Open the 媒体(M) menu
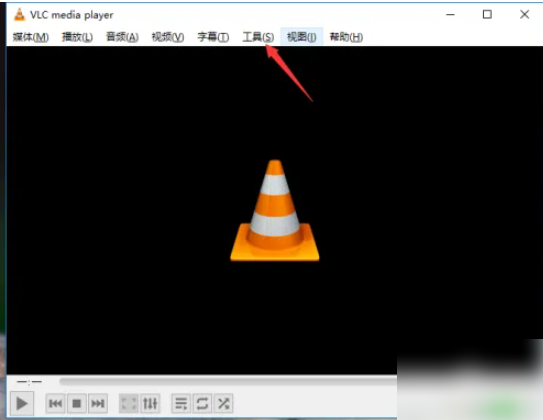543x420 pixels. (x=31, y=37)
